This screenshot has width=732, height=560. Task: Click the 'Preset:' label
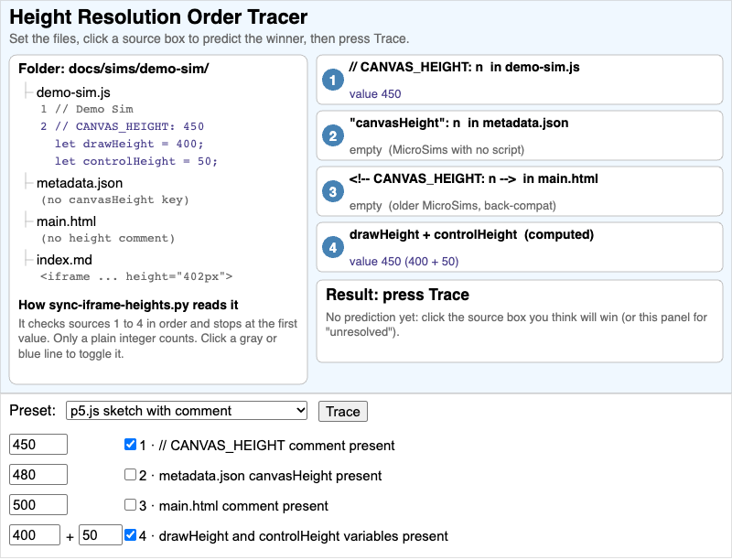32,410
